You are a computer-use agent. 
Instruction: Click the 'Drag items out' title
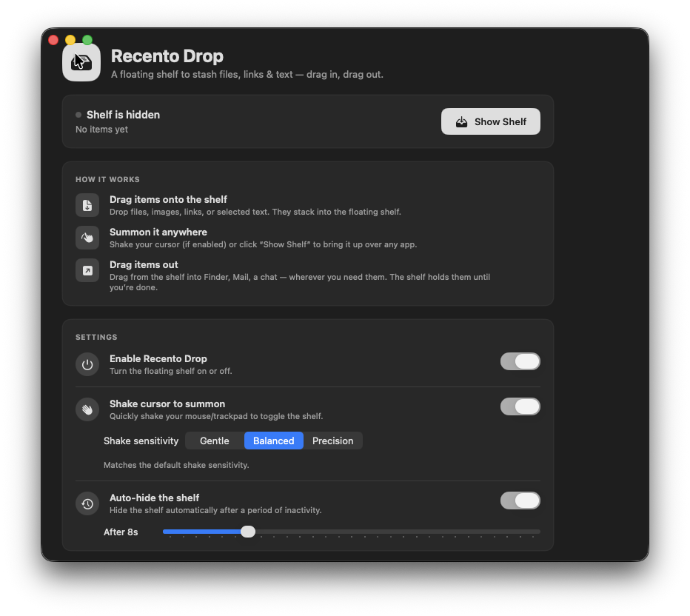pos(144,264)
